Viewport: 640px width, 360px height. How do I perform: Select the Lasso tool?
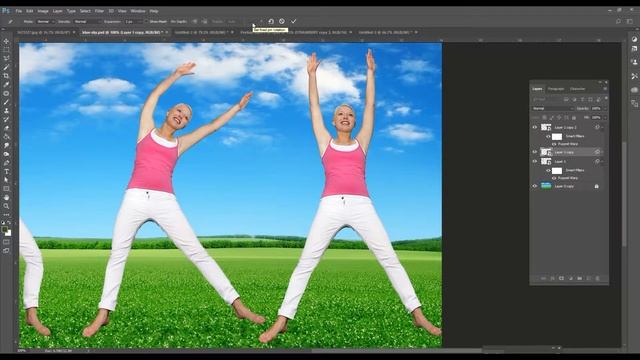tap(6, 58)
